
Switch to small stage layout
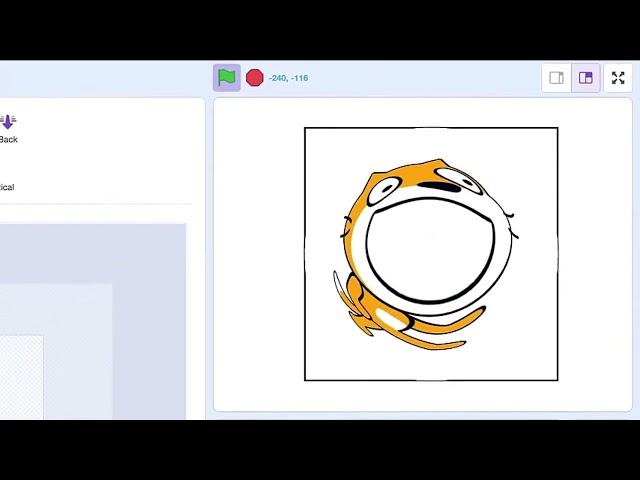[556, 78]
